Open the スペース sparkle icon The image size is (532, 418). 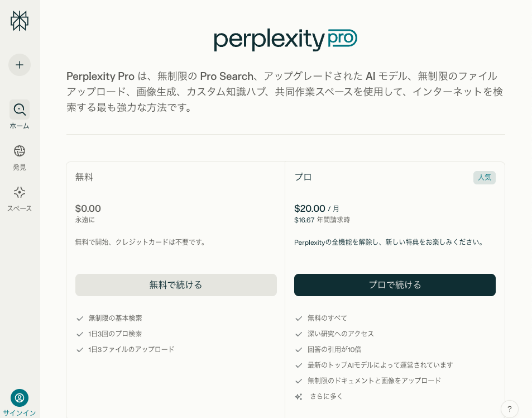click(20, 192)
